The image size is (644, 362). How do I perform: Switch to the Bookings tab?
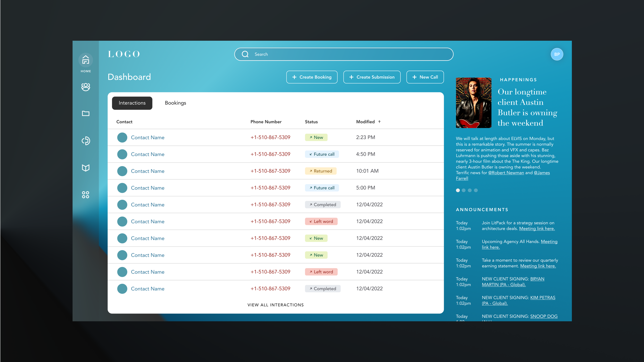175,103
